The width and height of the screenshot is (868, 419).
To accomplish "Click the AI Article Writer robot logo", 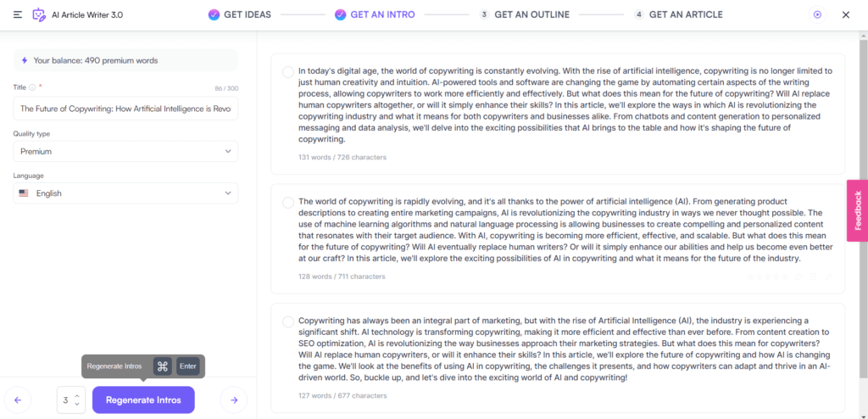I will click(39, 15).
